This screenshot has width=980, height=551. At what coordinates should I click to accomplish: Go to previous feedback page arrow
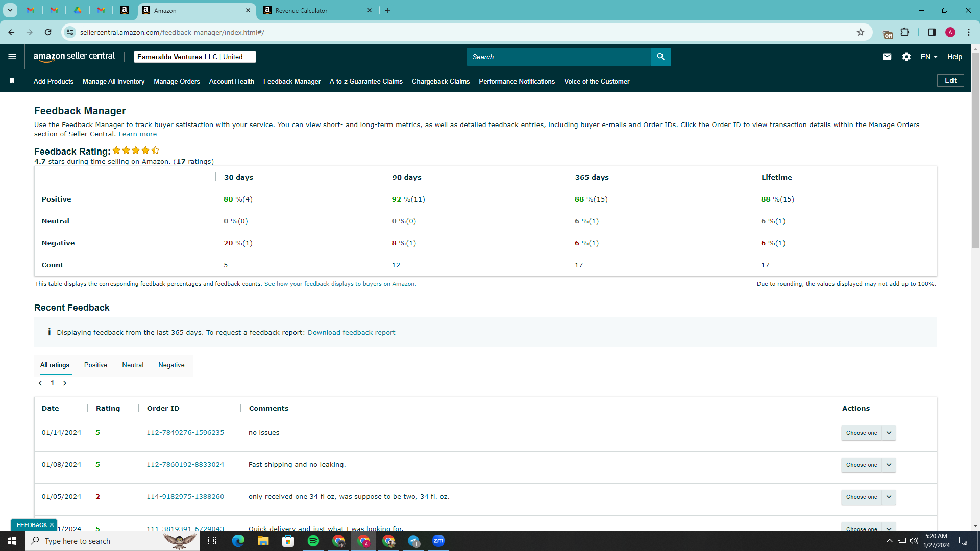pyautogui.click(x=40, y=383)
